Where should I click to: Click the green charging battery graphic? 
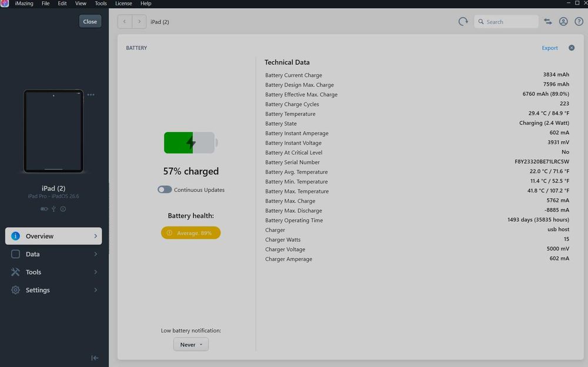(x=191, y=142)
